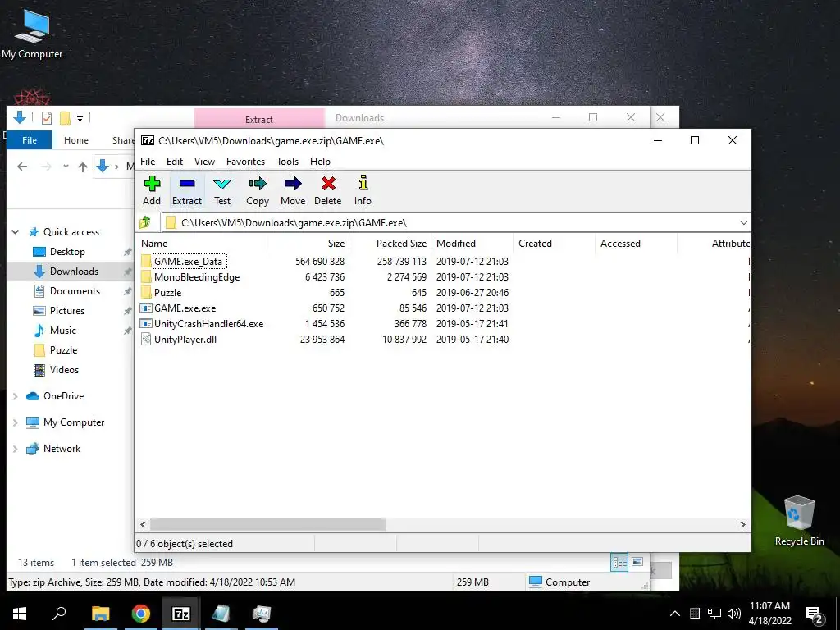Open Explorer recent locations dropdown

pos(66,167)
